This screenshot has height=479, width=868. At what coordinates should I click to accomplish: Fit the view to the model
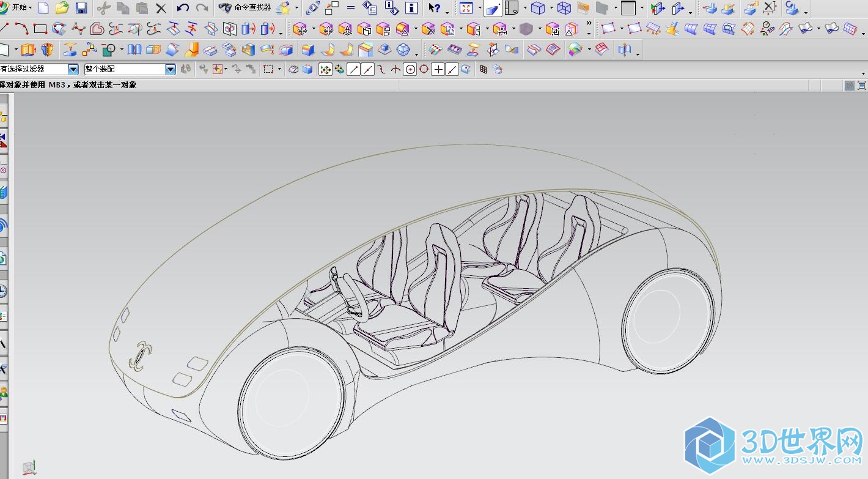[466, 8]
